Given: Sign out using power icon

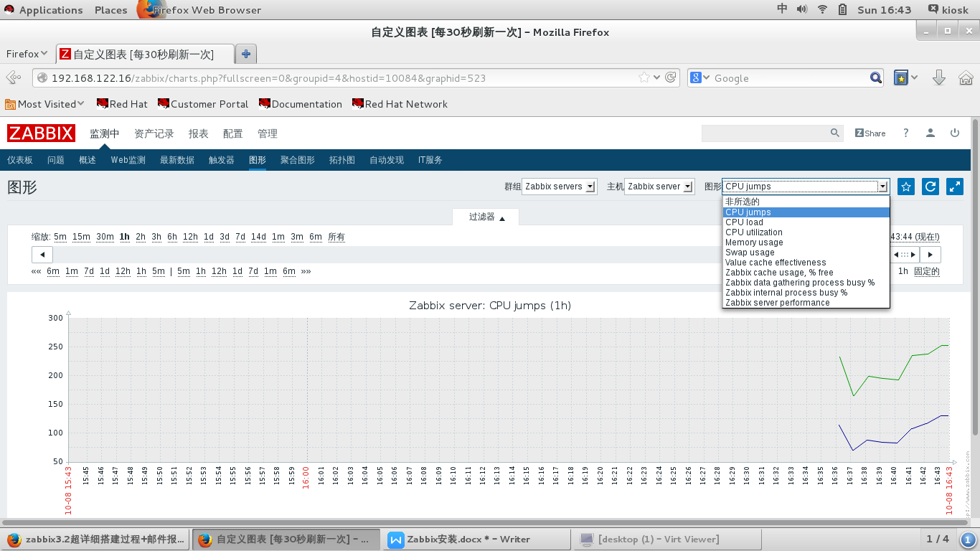Looking at the screenshot, I should [955, 133].
